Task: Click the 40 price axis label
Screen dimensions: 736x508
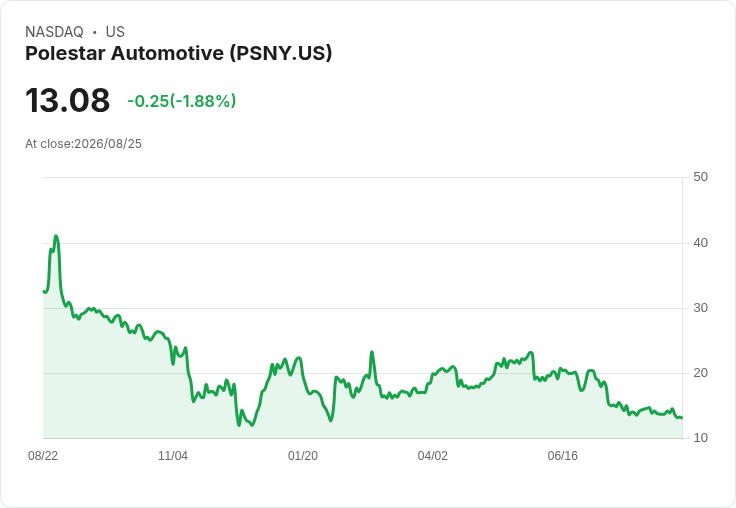Action: coord(700,243)
